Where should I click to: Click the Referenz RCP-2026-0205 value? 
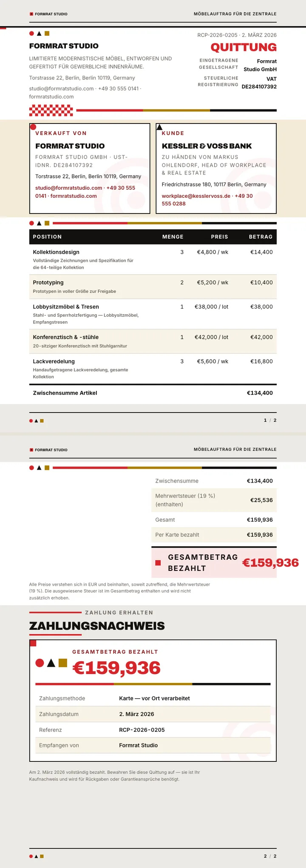pos(142,730)
